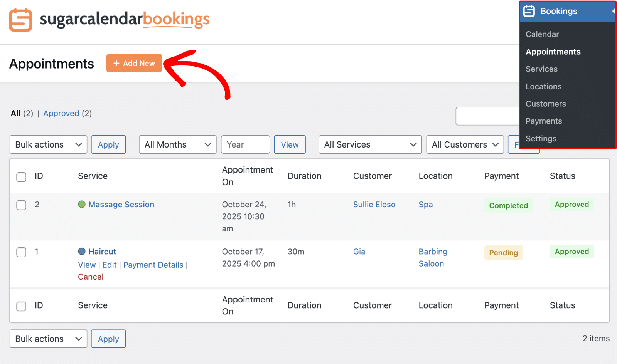
Task: Click the Sugar Calendar logo icon
Action: [x=20, y=20]
